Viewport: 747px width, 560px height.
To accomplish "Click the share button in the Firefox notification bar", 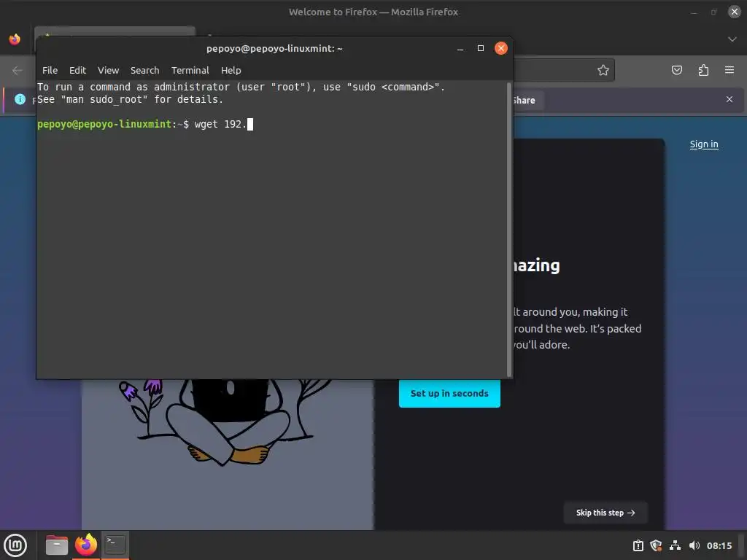I will [528, 101].
